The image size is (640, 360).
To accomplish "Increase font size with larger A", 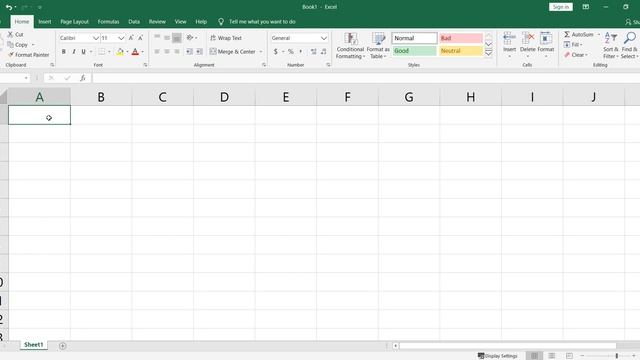I will pos(131,38).
